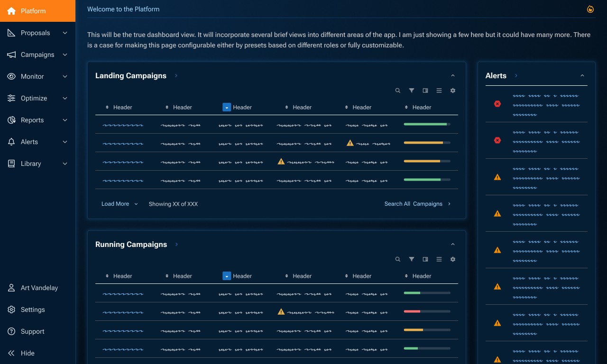Viewport: 607px width, 364px height.
Task: Collapse the Alerts panel on the right
Action: [x=582, y=76]
